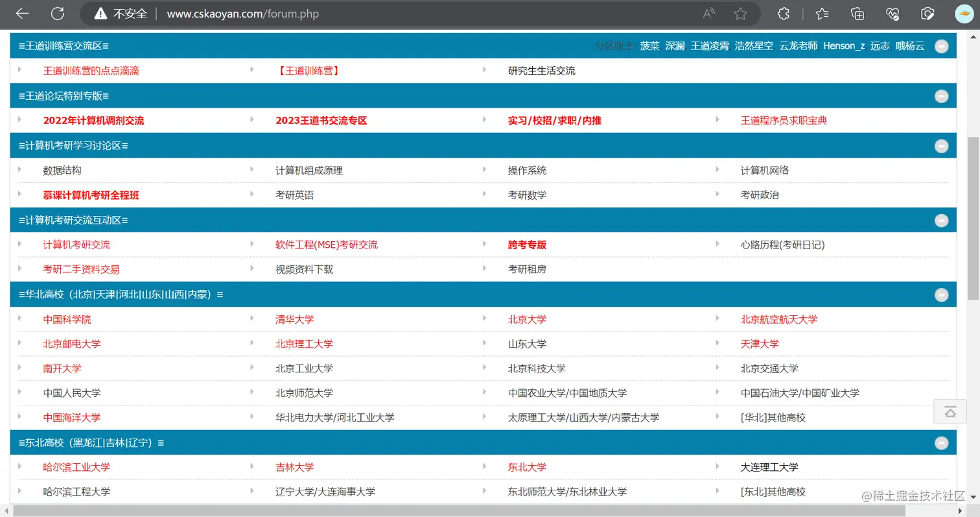The width and height of the screenshot is (980, 517).
Task: Open the 操作系统 board
Action: click(528, 171)
